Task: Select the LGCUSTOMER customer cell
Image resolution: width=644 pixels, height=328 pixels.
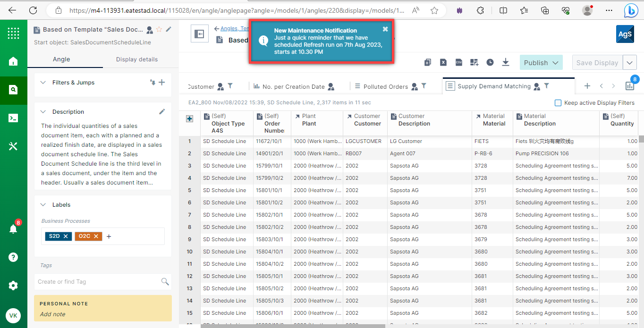Action: (365, 141)
